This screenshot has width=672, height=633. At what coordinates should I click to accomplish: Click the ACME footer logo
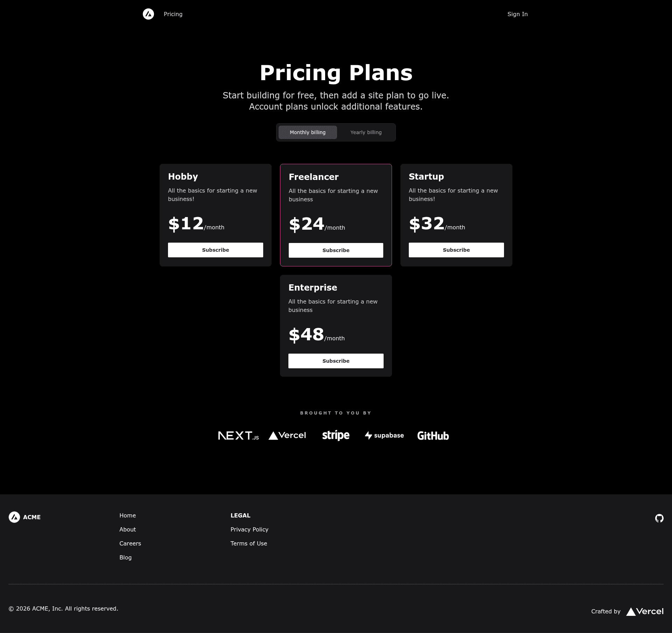(24, 517)
